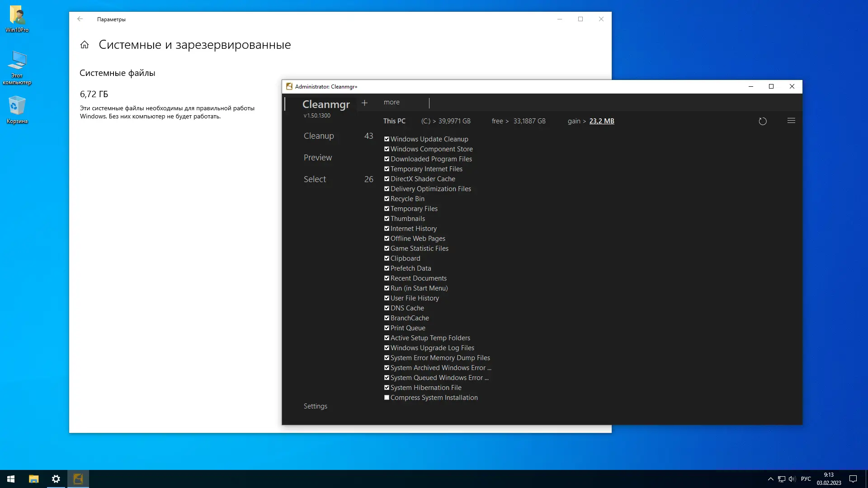Enable Compress System Installation checkbox

tap(387, 398)
